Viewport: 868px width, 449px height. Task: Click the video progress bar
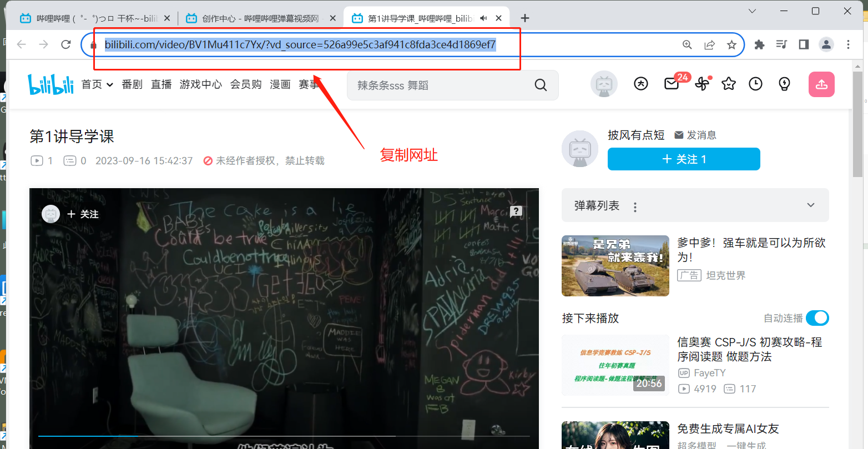(x=284, y=436)
